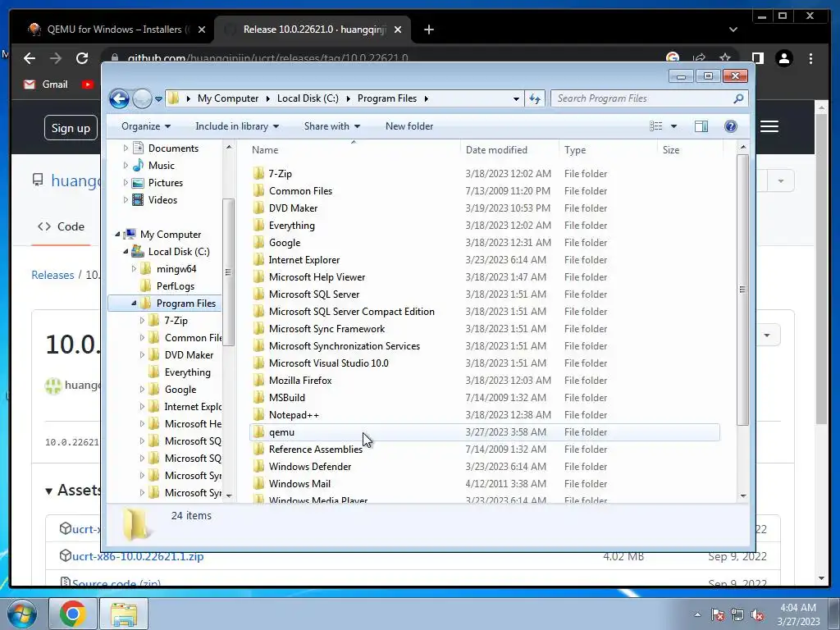Open the recent locations dropdown arrow
This screenshot has height=630, width=840.
click(x=158, y=98)
